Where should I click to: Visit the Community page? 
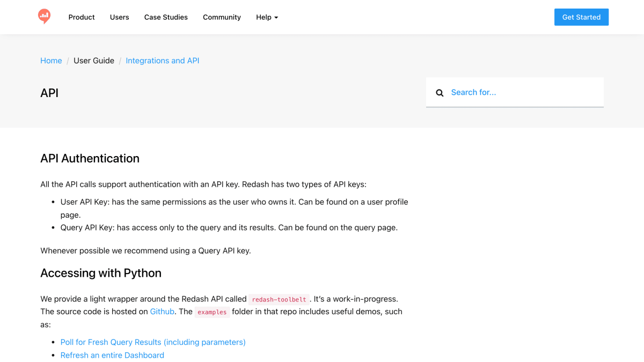(222, 17)
